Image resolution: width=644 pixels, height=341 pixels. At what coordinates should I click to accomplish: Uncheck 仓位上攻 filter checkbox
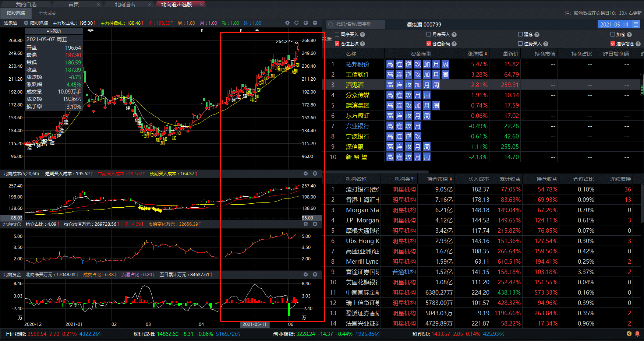coord(337,43)
